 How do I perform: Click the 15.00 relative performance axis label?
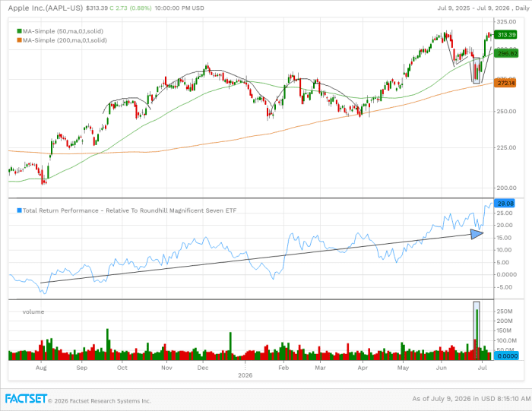(505, 238)
